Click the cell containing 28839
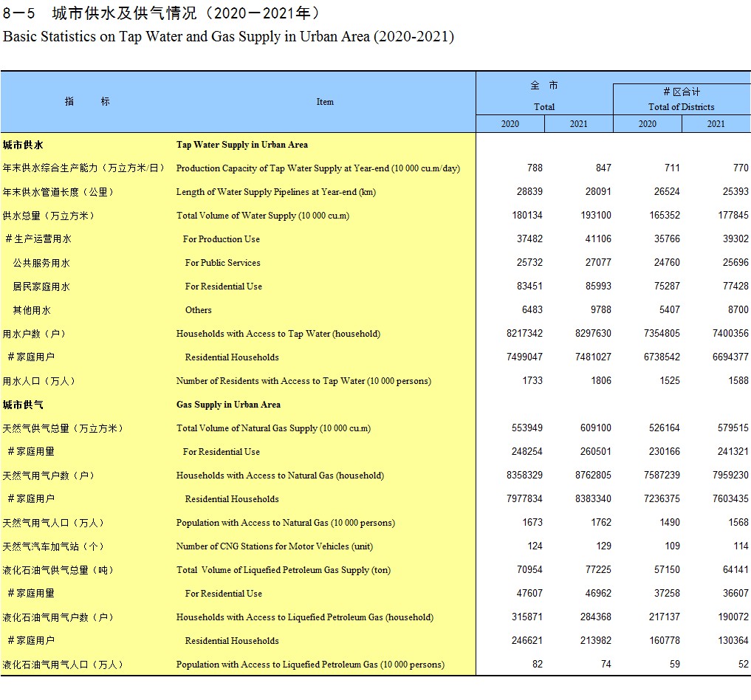Image resolution: width=751 pixels, height=700 pixels. point(529,191)
